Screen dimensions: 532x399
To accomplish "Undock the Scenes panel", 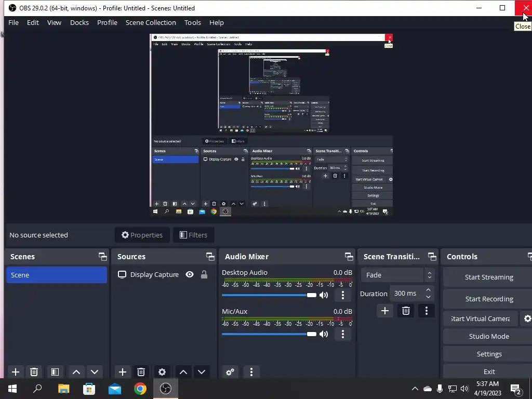I will click(102, 257).
